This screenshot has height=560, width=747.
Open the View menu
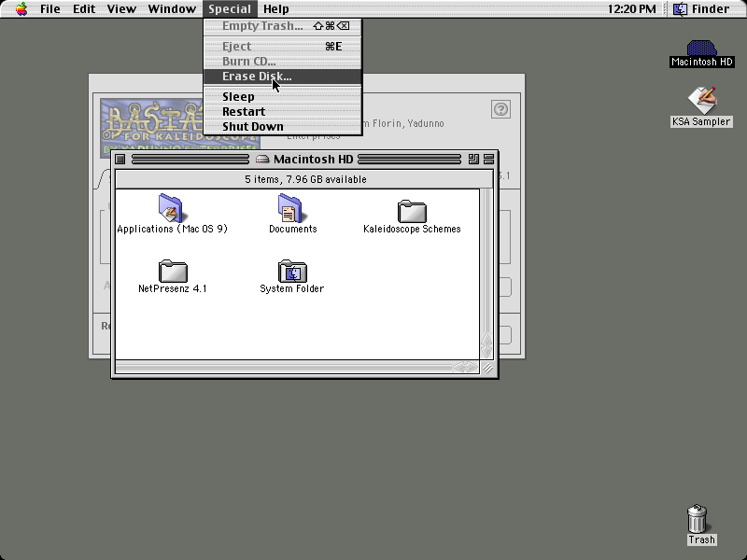pyautogui.click(x=121, y=8)
